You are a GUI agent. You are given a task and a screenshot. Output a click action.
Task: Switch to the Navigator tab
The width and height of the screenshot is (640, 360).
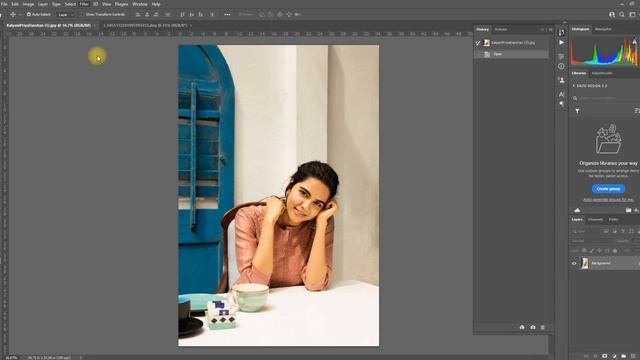click(x=603, y=29)
